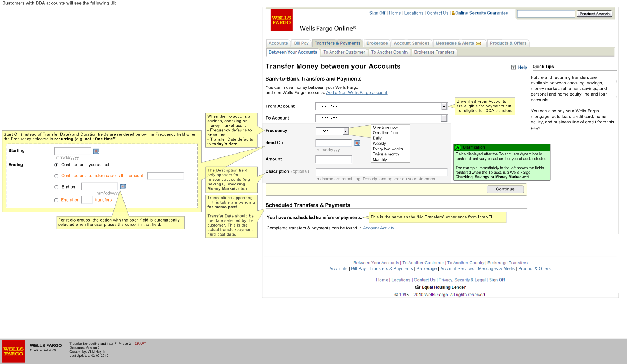627x364 pixels.
Task: Click the envelope icon on Messages & Alerts
Action: [478, 44]
